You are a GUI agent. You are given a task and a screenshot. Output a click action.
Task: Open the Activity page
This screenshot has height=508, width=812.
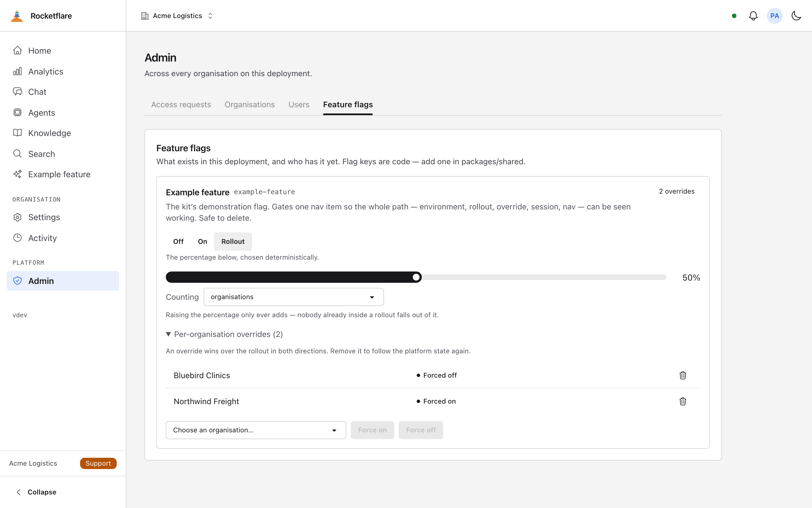63,238
